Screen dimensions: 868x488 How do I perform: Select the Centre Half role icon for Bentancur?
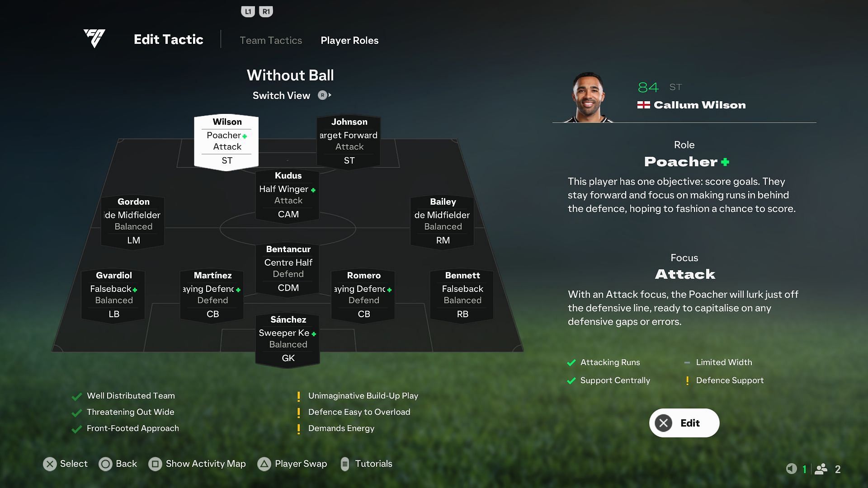(288, 262)
